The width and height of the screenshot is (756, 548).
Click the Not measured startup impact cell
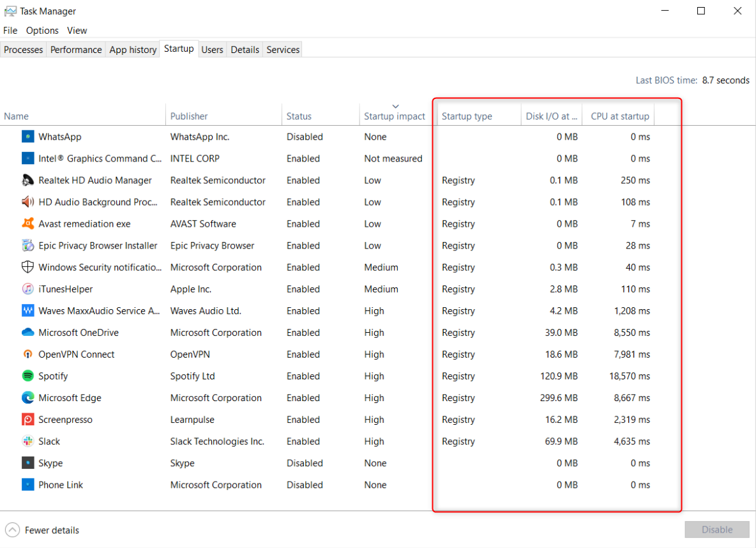click(x=393, y=158)
